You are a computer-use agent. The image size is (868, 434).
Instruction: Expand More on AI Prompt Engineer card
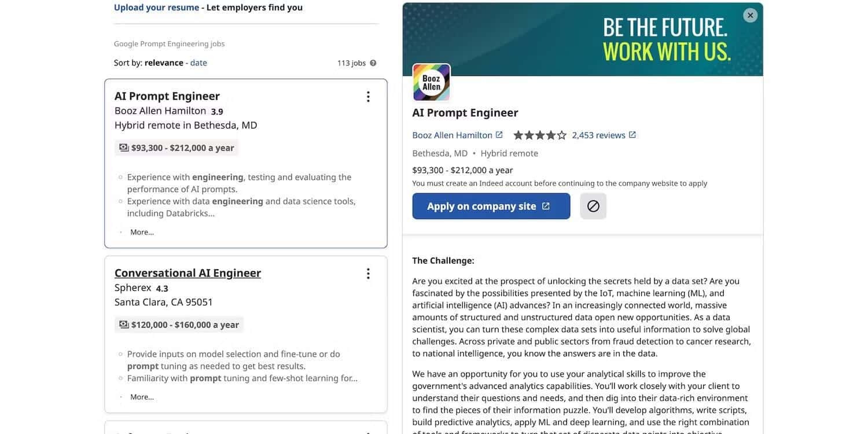pyautogui.click(x=142, y=232)
